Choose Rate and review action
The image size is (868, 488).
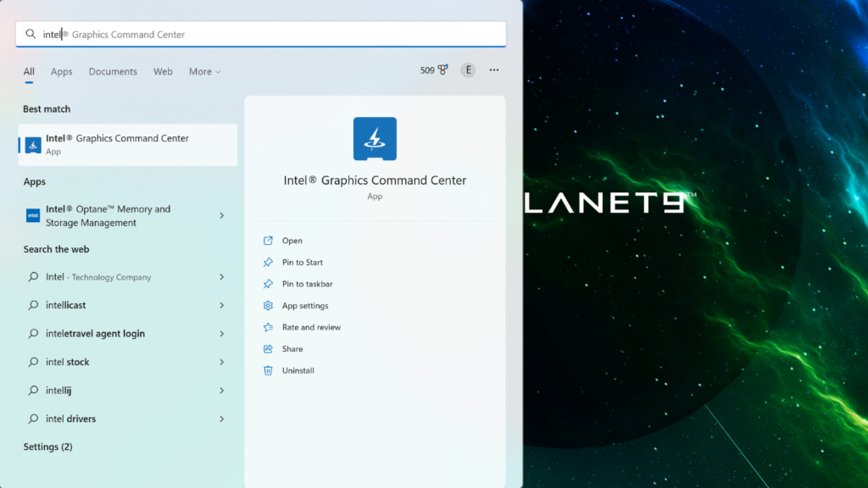coord(311,327)
